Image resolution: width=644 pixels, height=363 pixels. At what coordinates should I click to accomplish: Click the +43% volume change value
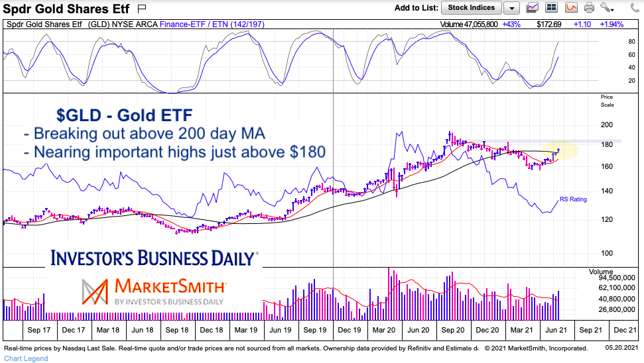511,25
